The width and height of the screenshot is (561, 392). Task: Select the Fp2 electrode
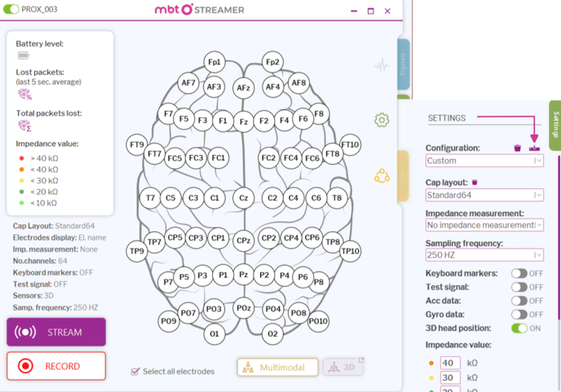pyautogui.click(x=272, y=62)
